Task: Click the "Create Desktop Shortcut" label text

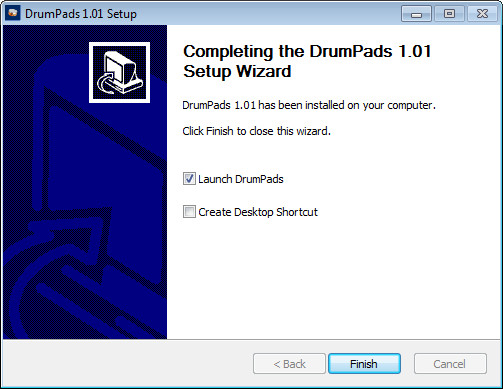Action: [258, 212]
